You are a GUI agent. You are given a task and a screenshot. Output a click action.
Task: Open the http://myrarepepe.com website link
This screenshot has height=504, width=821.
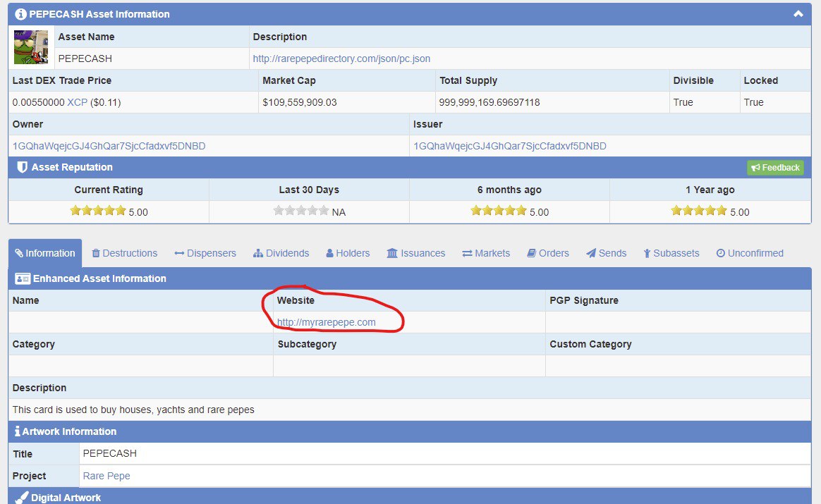[326, 322]
